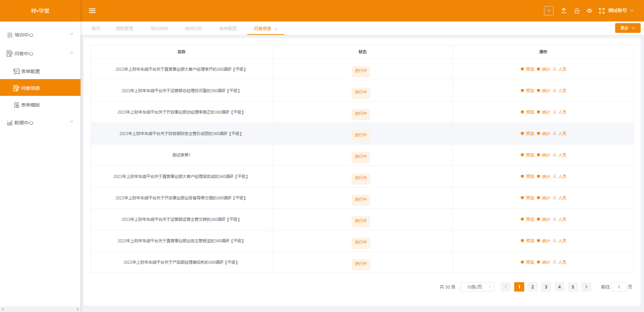
Task: Toggle the eye icon in header
Action: 589,11
